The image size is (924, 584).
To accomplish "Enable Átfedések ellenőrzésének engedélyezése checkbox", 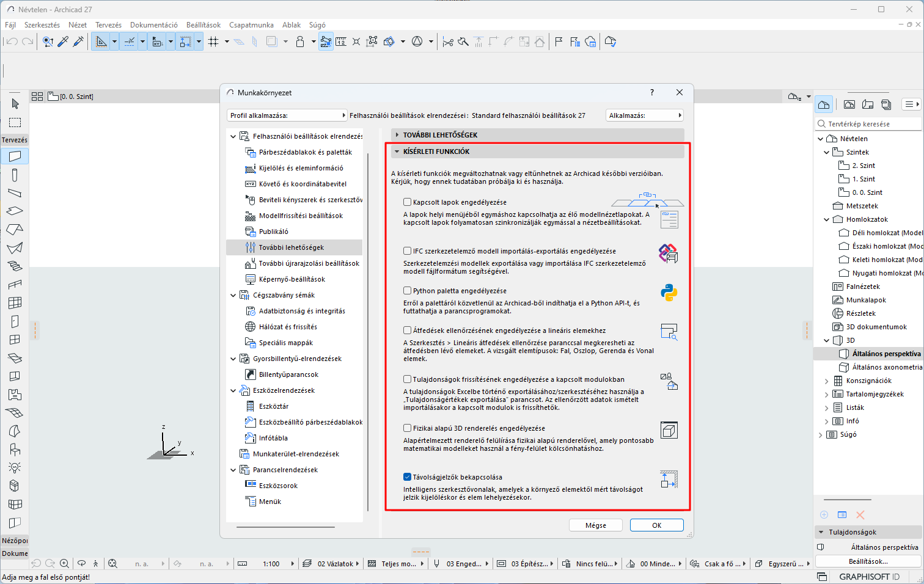I will tap(407, 330).
